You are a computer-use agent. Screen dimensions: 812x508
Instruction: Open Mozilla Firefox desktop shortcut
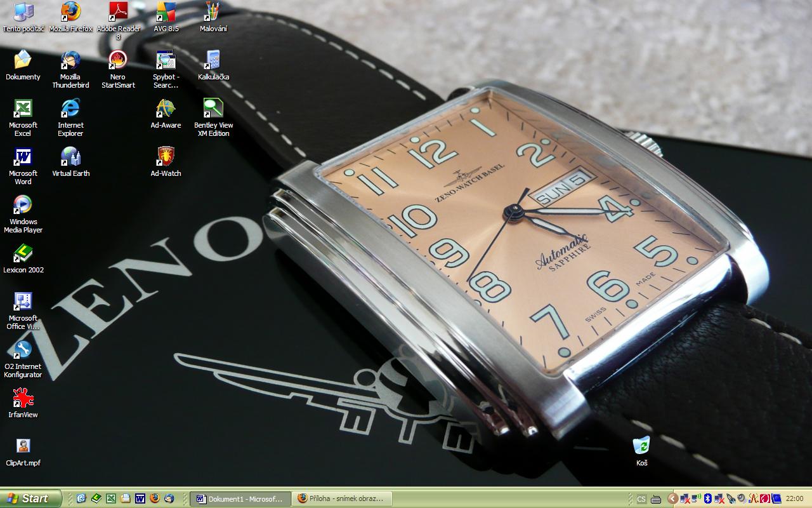click(x=70, y=12)
